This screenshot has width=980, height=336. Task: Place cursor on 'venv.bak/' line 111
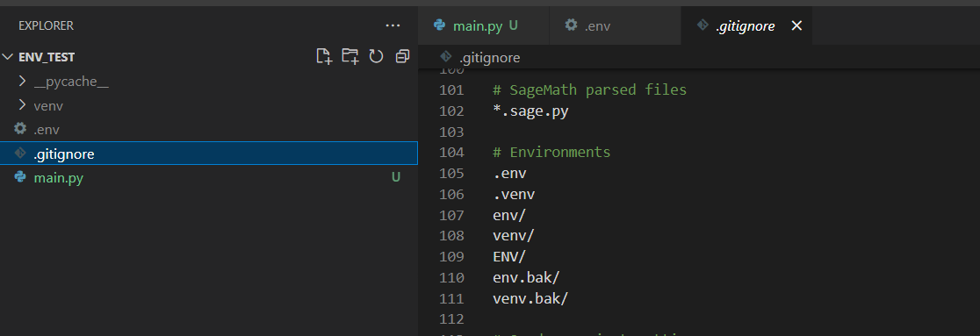tap(530, 298)
